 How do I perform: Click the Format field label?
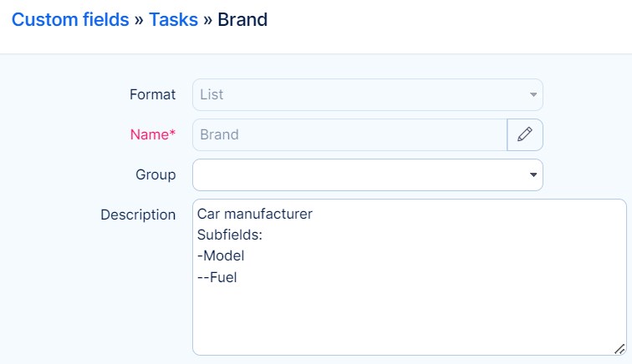click(153, 94)
